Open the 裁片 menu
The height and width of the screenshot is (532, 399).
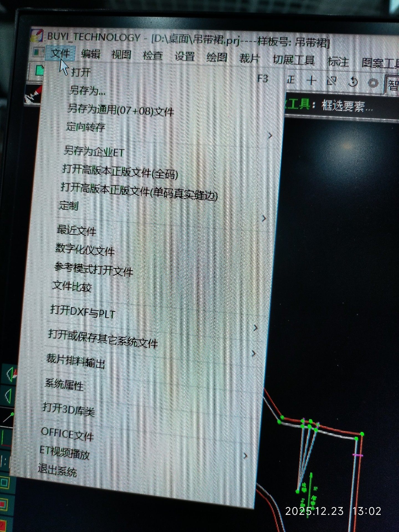pos(249,58)
